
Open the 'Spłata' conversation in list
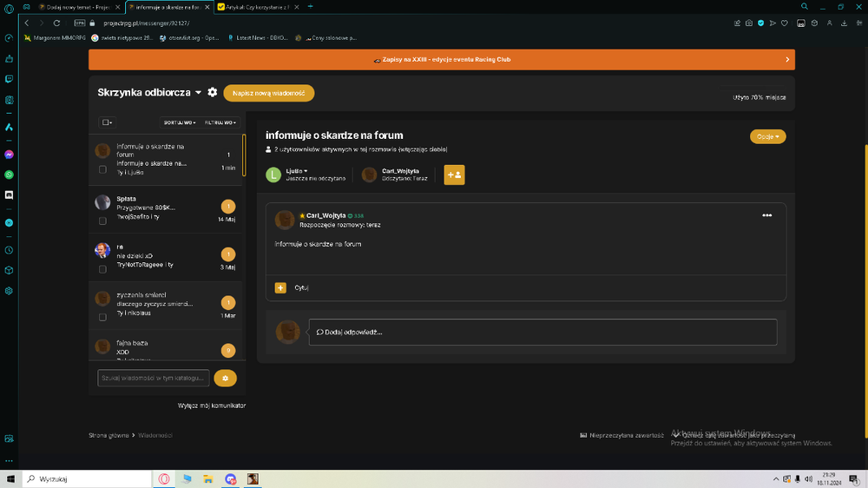pyautogui.click(x=166, y=209)
